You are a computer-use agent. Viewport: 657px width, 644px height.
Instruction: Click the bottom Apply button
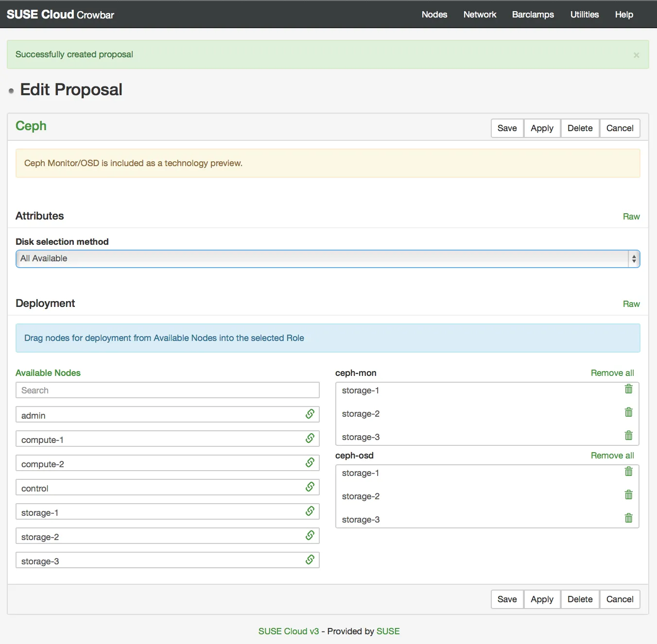coord(542,599)
